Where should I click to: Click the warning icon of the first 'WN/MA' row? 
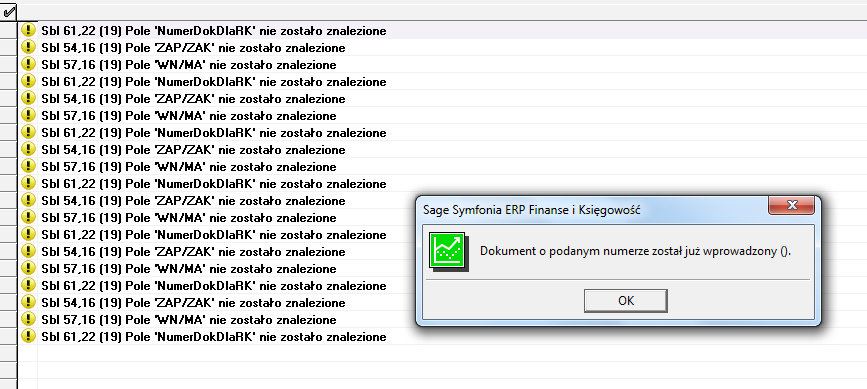click(x=28, y=65)
